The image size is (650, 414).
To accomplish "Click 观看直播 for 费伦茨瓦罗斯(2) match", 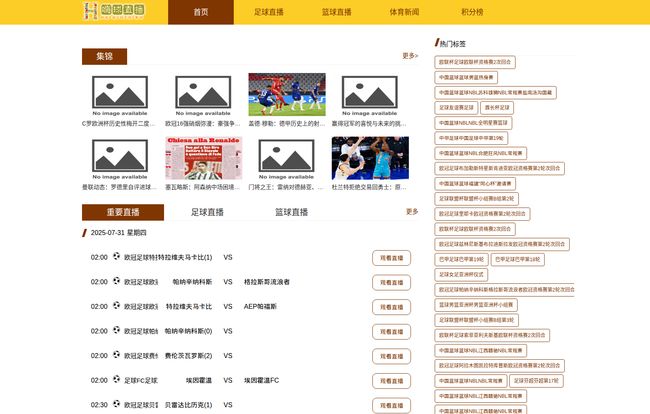I will [391, 356].
